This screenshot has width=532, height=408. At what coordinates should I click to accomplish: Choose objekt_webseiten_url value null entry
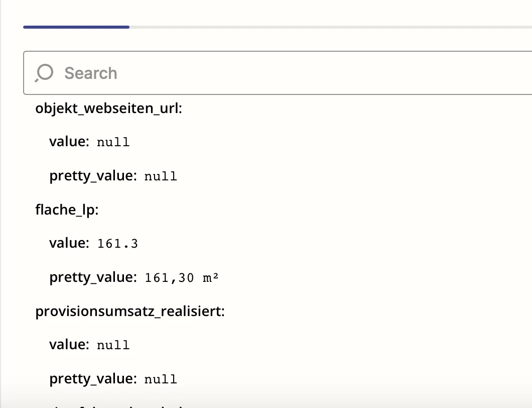(89, 142)
